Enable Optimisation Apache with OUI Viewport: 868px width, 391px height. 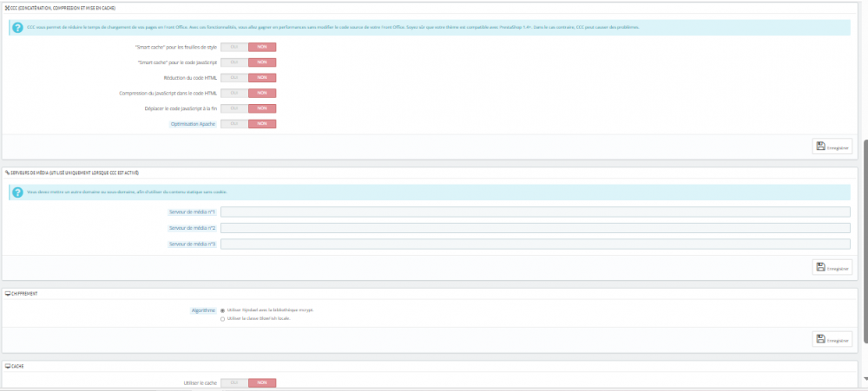[x=234, y=124]
